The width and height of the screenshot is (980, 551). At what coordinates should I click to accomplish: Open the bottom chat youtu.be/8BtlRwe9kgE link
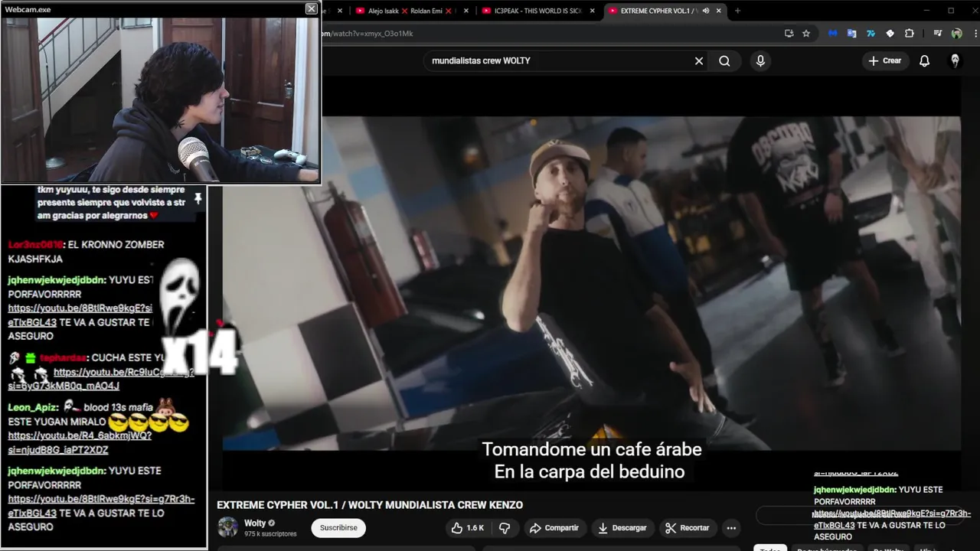(x=101, y=506)
